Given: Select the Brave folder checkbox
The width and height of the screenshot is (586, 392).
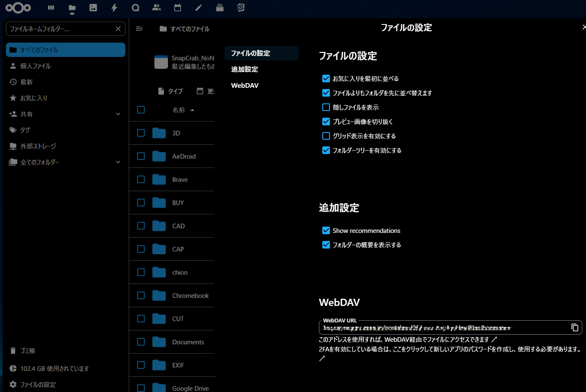Looking at the screenshot, I should pyautogui.click(x=141, y=179).
